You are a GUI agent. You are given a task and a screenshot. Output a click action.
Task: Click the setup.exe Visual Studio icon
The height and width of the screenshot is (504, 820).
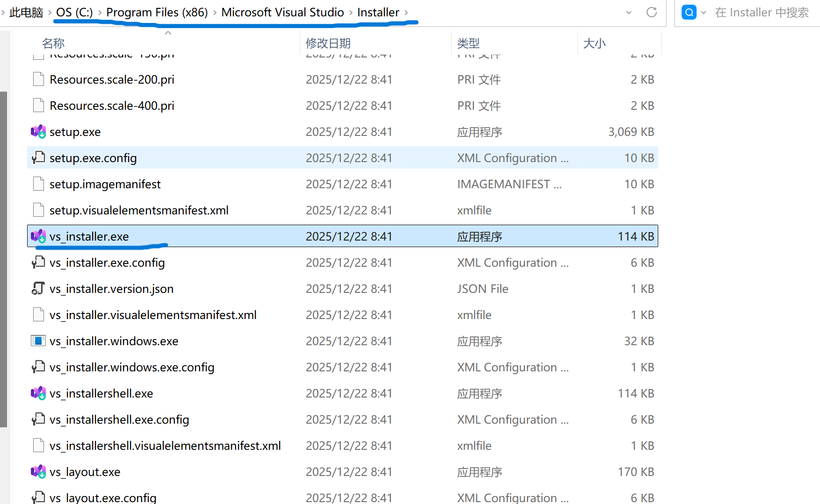tap(38, 132)
